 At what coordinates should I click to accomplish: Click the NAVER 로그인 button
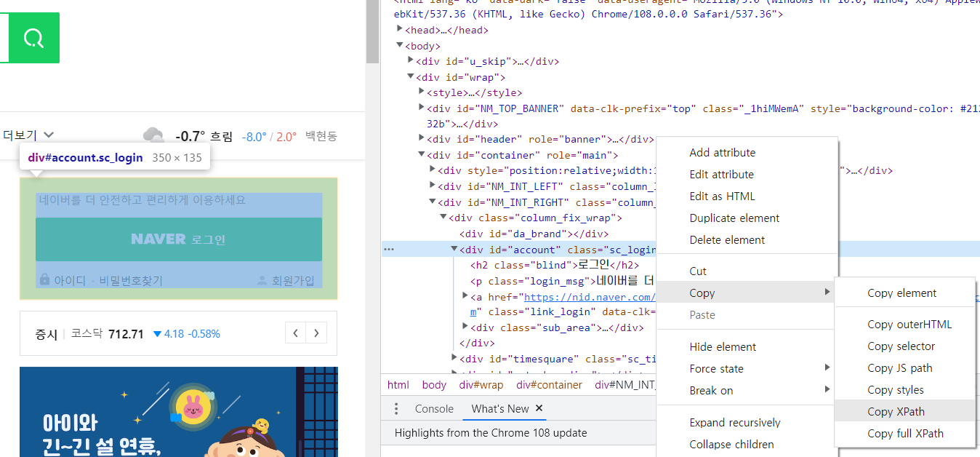pos(179,239)
